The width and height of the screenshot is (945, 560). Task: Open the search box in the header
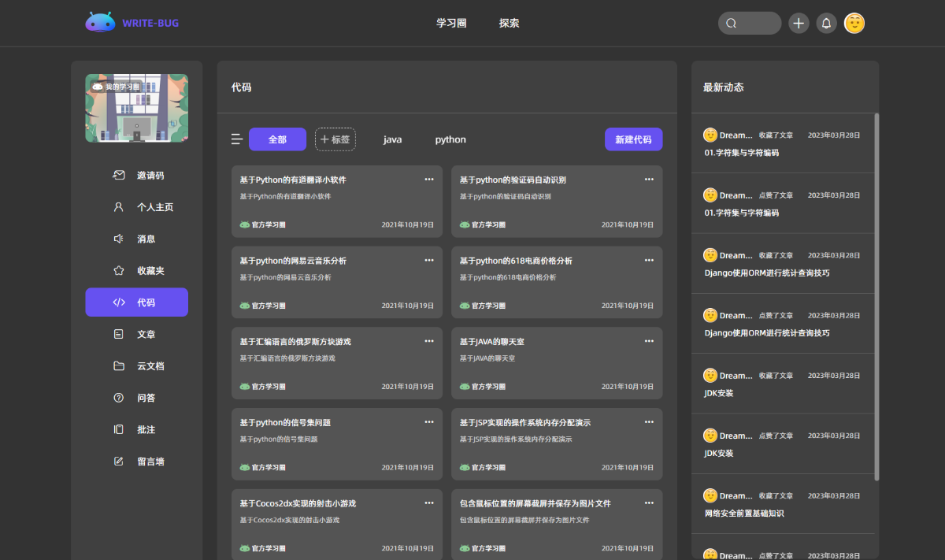pyautogui.click(x=750, y=23)
